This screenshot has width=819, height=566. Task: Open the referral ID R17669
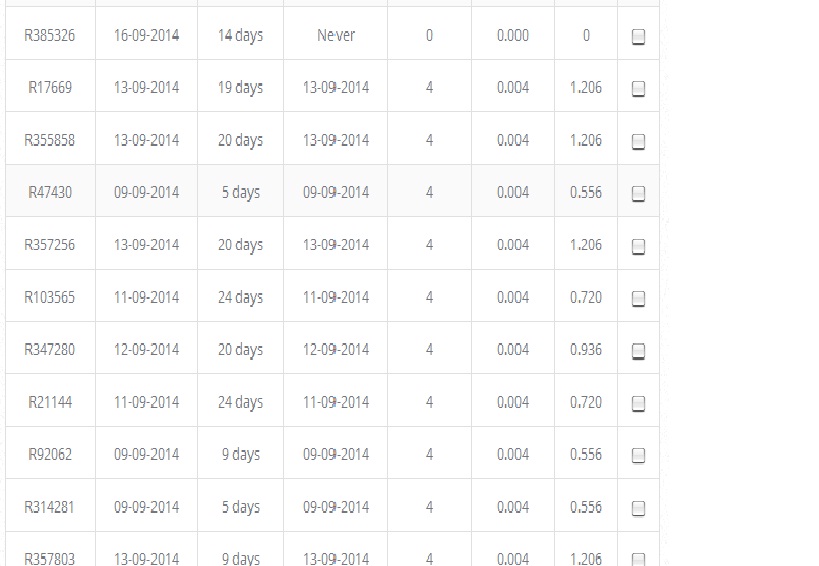[50, 88]
